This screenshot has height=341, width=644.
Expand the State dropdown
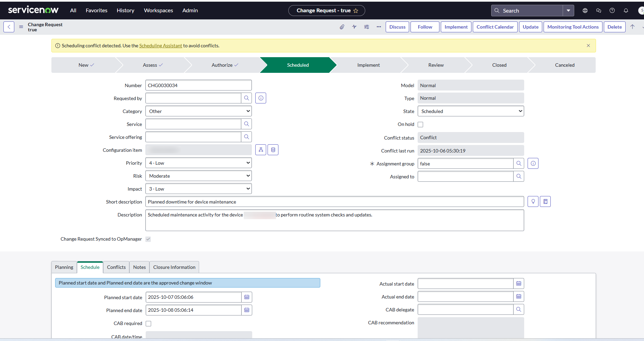pyautogui.click(x=471, y=111)
